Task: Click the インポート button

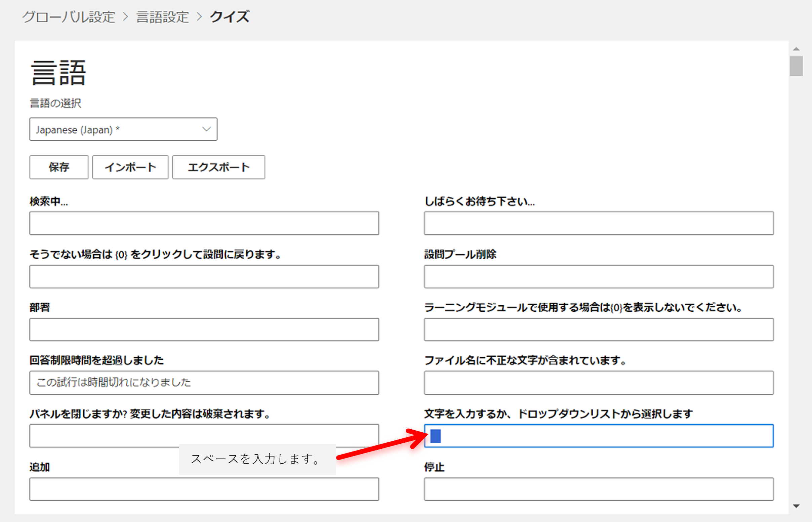Action: pos(130,167)
